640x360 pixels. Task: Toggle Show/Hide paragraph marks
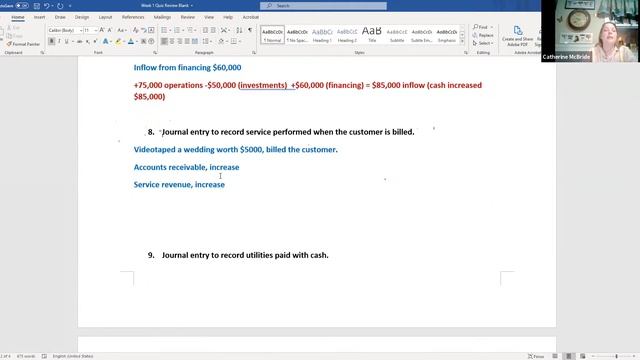pyautogui.click(x=250, y=30)
